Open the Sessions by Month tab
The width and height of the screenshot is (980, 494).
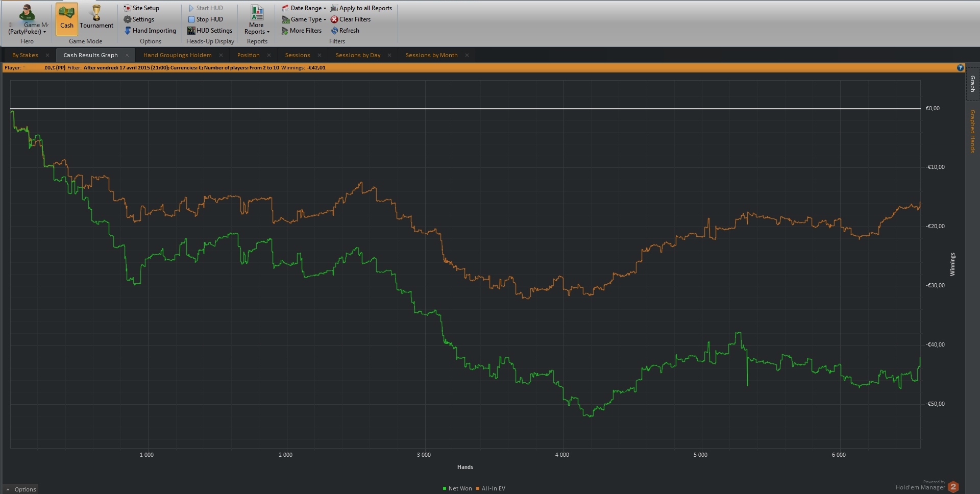tap(431, 55)
